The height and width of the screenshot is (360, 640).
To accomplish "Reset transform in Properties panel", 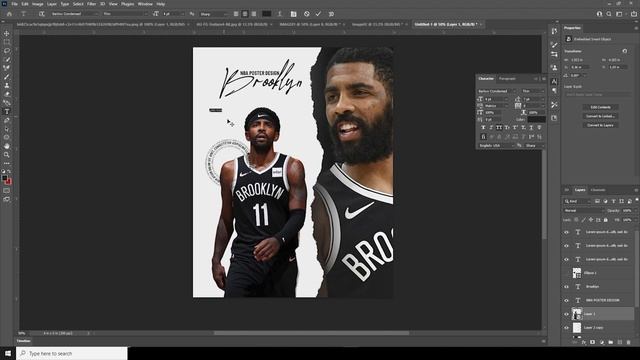I will click(x=624, y=51).
